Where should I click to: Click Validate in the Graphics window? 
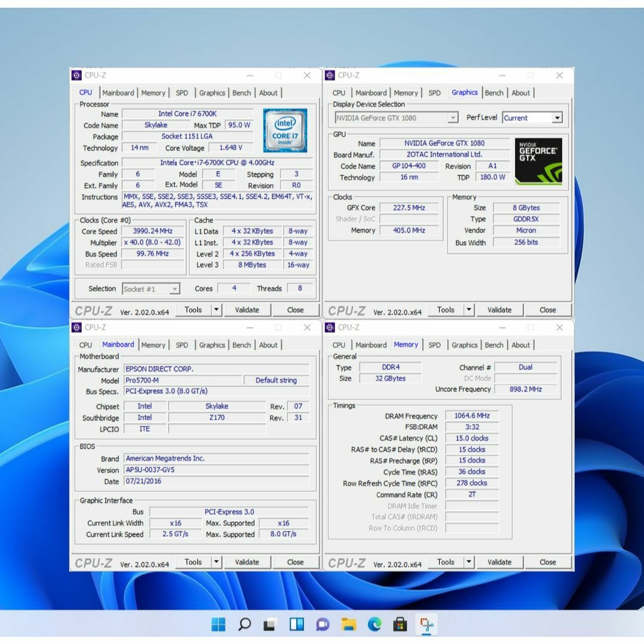500,309
